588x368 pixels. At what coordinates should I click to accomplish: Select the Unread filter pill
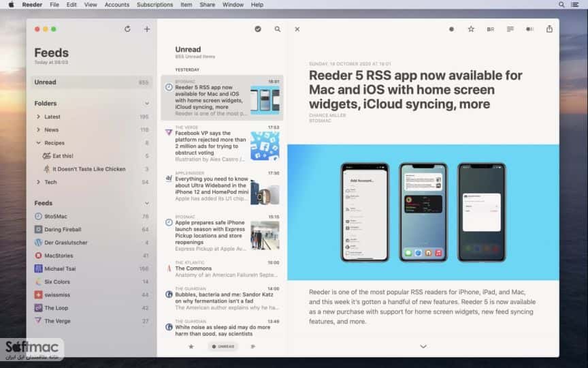pos(223,347)
